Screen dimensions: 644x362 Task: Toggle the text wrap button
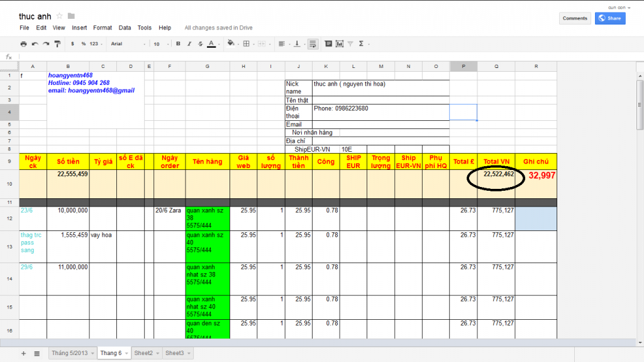pyautogui.click(x=313, y=44)
